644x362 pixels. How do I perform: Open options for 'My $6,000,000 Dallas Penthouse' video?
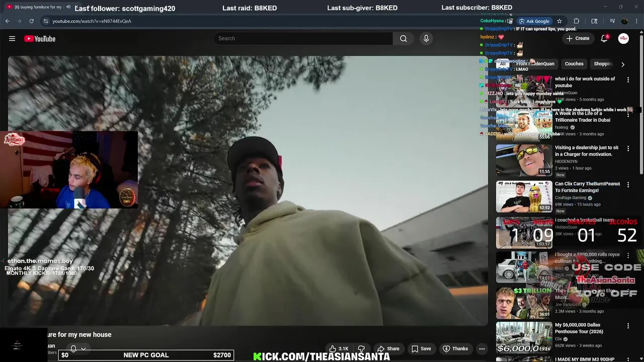coord(628,326)
